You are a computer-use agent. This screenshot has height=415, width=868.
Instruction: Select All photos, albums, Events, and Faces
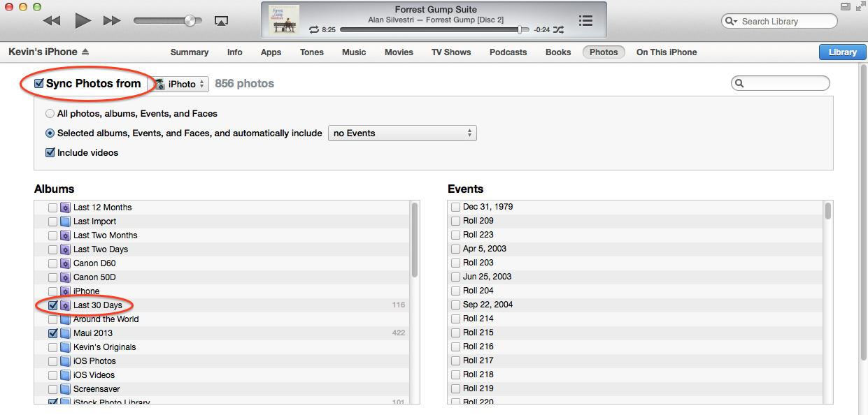(x=50, y=113)
